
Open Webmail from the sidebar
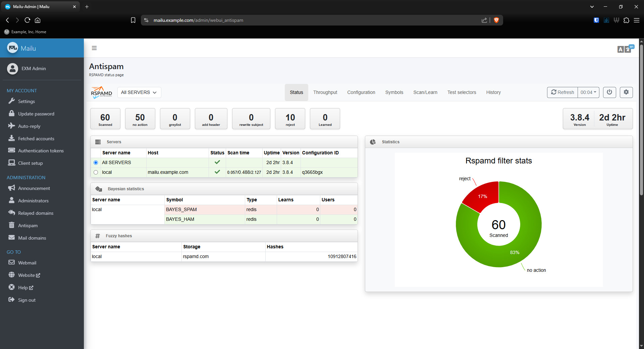pos(27,263)
